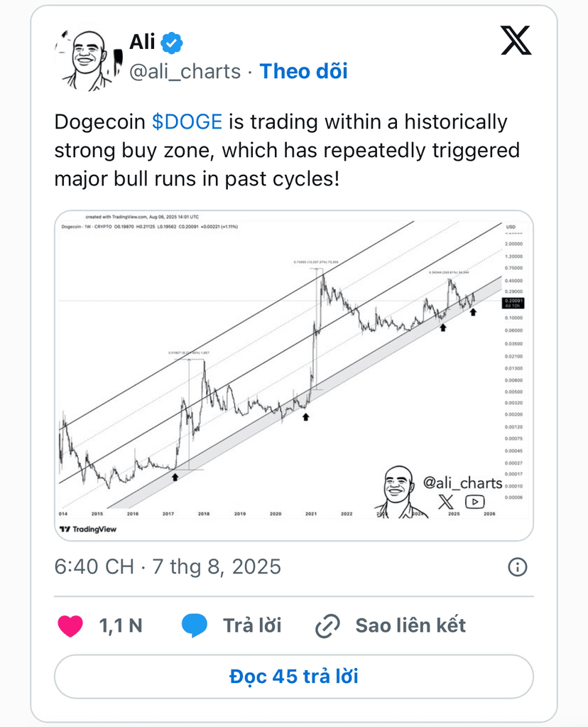
Task: Open the Dogecoin chart image
Action: tap(294, 375)
